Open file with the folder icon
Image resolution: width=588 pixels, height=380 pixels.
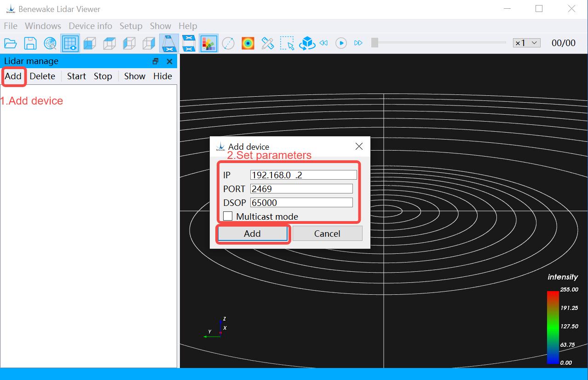(x=10, y=43)
